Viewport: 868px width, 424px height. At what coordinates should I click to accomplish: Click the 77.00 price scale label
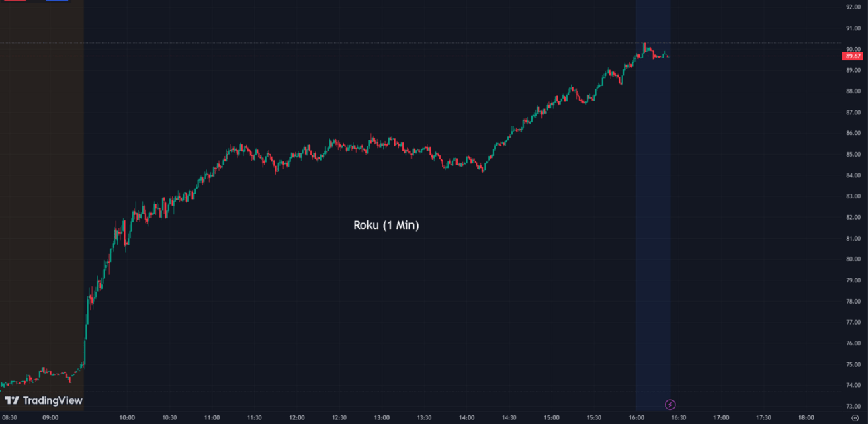(x=853, y=323)
